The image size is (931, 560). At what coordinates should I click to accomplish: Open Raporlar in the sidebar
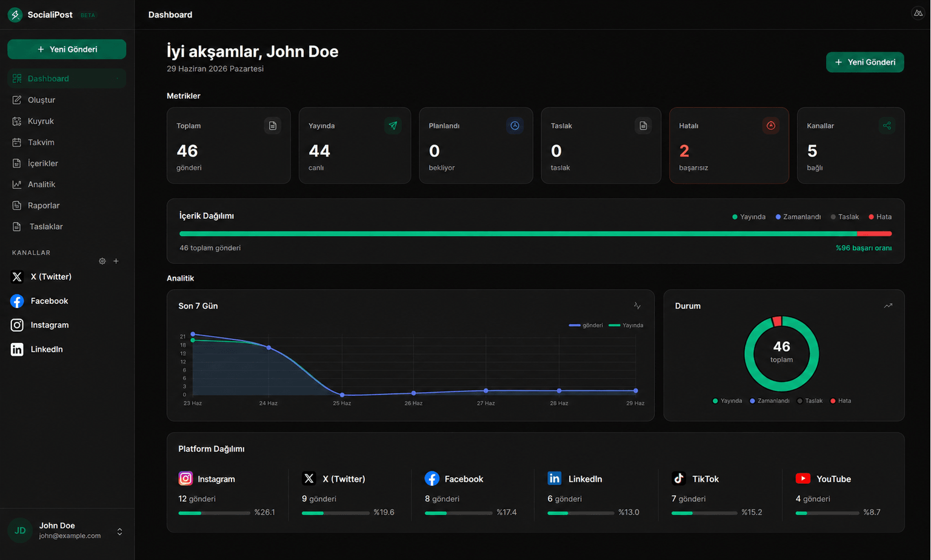[x=67, y=205]
